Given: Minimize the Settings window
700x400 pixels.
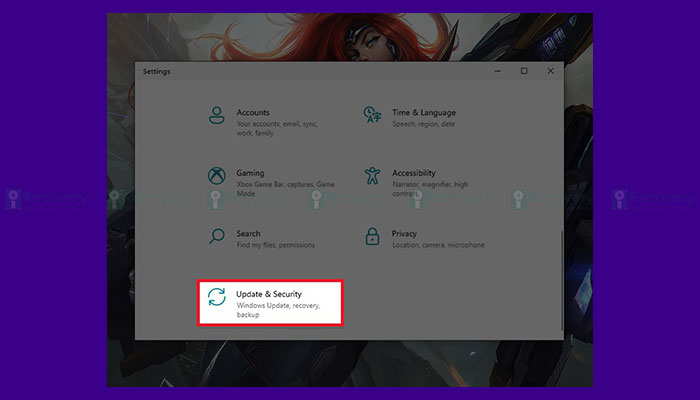Looking at the screenshot, I should pos(498,71).
